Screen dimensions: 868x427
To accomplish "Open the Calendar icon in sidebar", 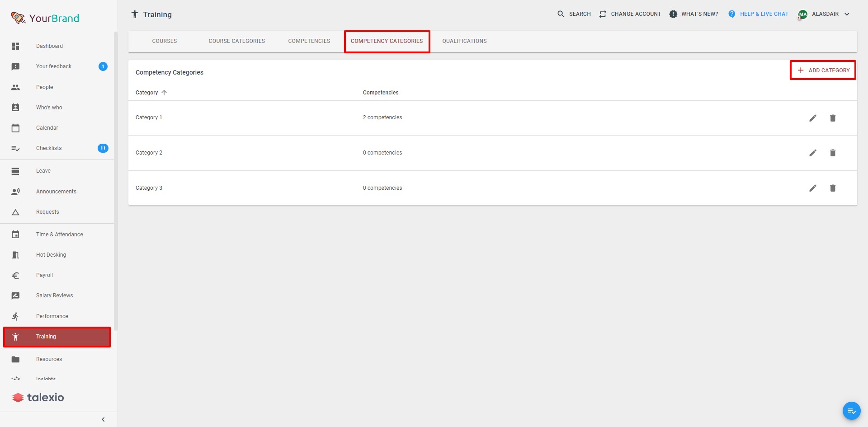I will point(15,128).
